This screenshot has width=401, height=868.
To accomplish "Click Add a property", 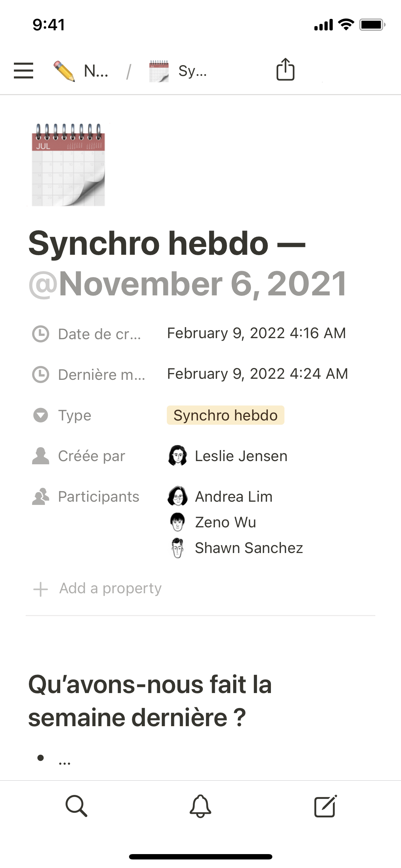I will coord(110,588).
